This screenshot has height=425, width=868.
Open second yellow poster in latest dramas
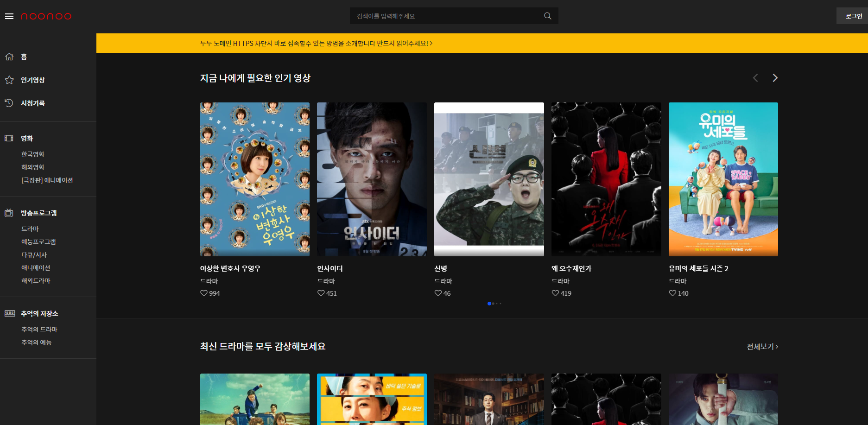[372, 399]
